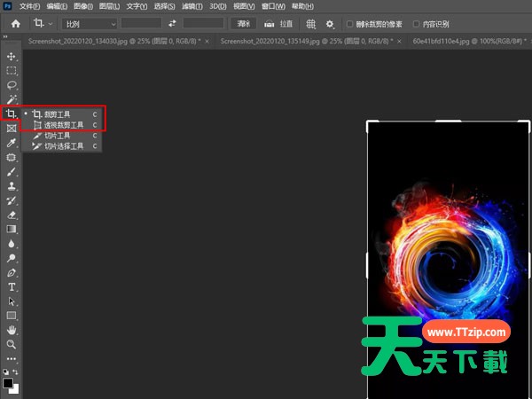Screen dimensions: 532x399
Task: Expand the collapsed toolbar double-arrow
Action: pyautogui.click(x=5, y=36)
